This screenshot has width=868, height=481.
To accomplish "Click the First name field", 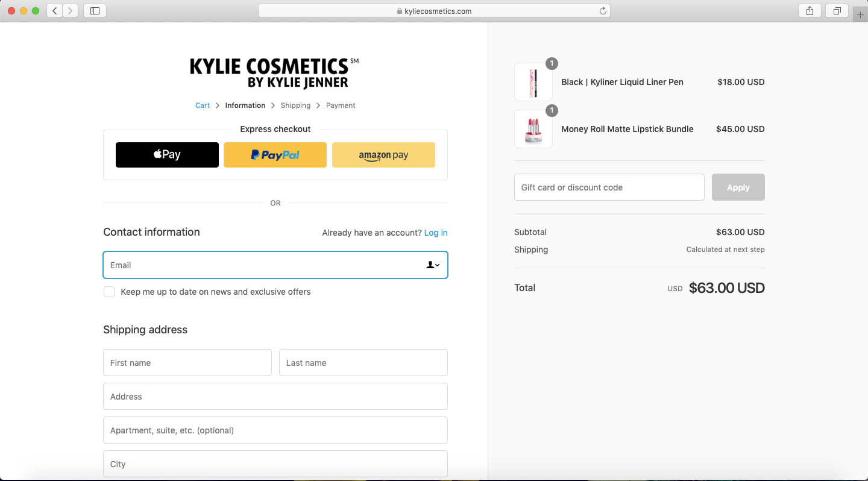I will pos(187,363).
